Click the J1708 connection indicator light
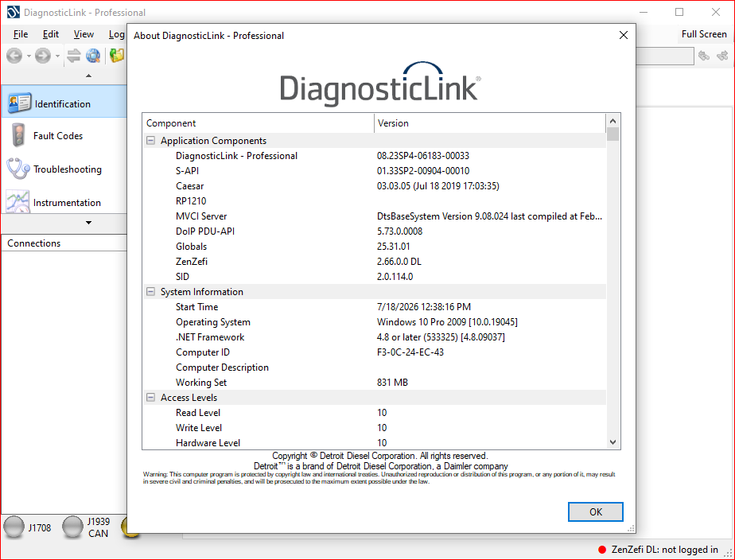The image size is (735, 560). pyautogui.click(x=14, y=527)
